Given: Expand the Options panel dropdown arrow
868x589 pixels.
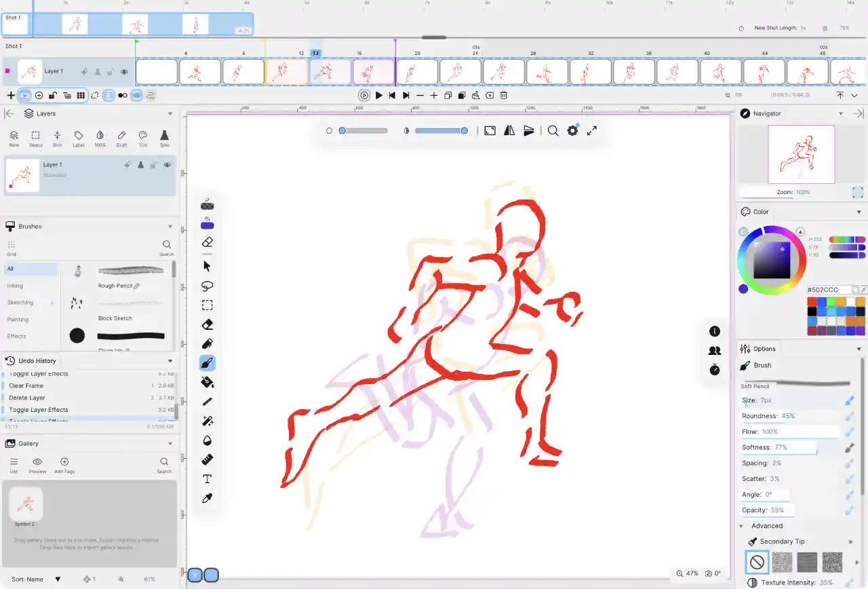Looking at the screenshot, I should coord(859,349).
